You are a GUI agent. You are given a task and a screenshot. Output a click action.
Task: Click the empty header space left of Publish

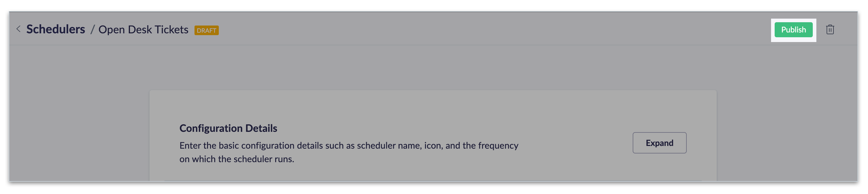(x=505, y=30)
